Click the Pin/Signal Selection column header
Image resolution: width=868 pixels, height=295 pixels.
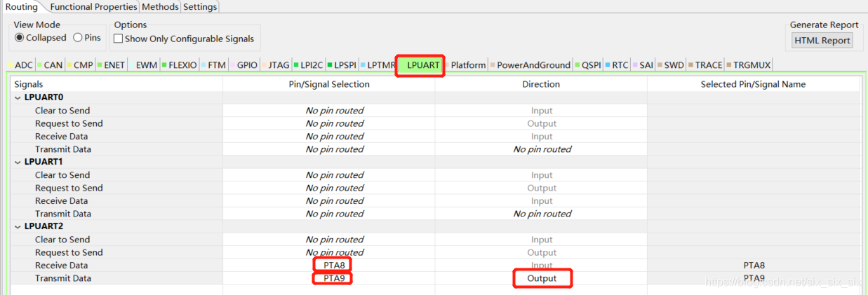click(x=329, y=84)
